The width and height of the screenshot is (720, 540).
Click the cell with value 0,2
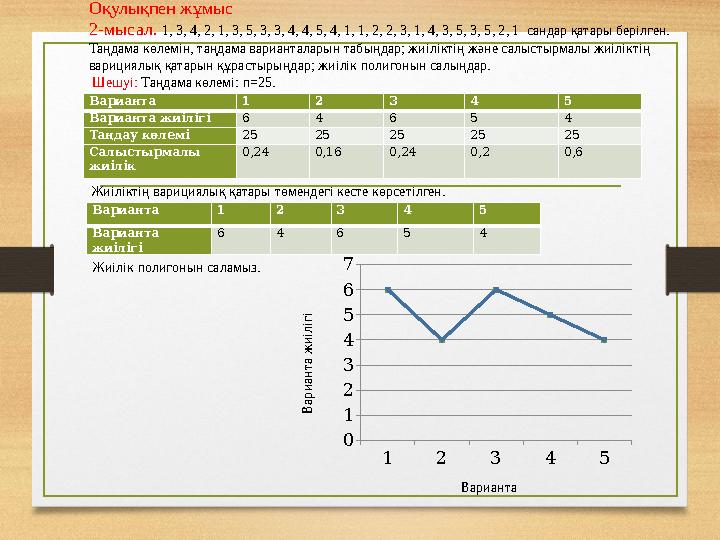pos(511,161)
